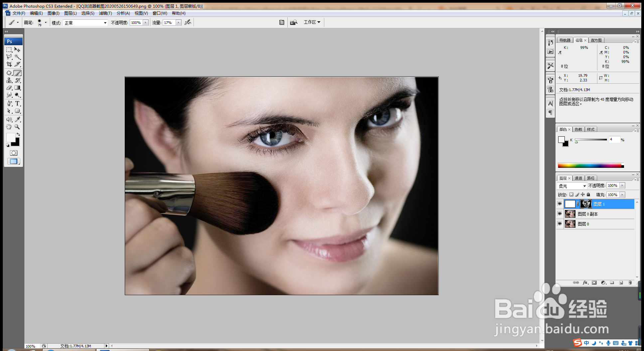644x351 pixels.
Task: Hide 图层 0 副本 with eye icon
Action: (560, 214)
